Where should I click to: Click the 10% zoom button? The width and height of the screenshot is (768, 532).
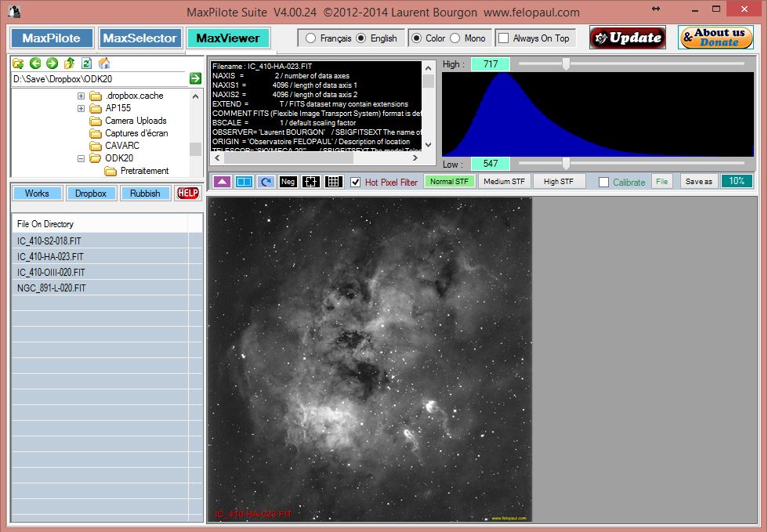737,181
